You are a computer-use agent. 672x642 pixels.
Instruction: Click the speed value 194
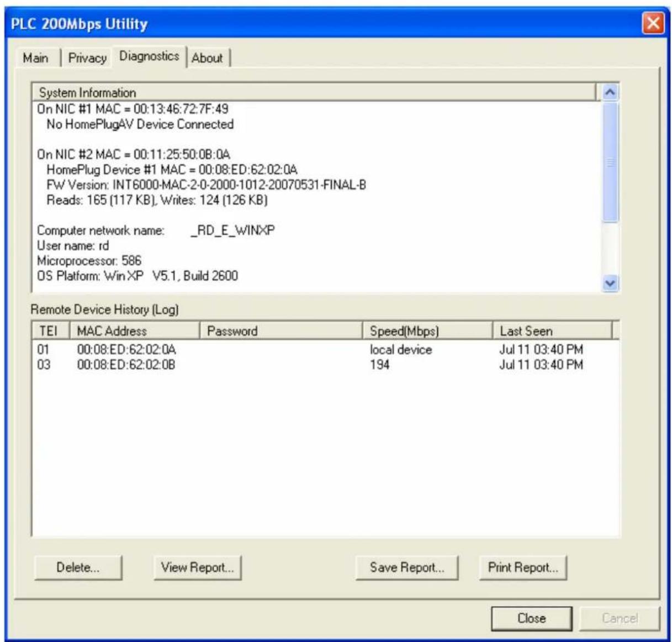(380, 365)
